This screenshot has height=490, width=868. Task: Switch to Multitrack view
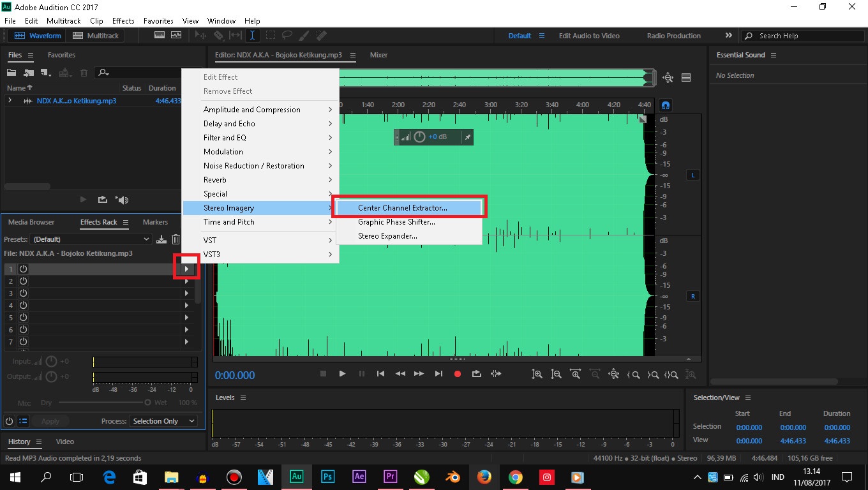point(96,36)
